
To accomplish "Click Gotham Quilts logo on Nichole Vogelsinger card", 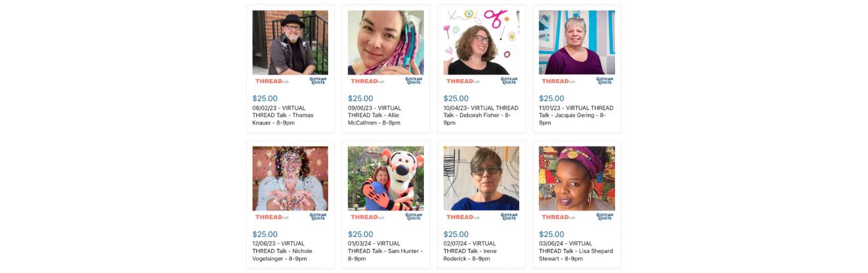I will click(318, 217).
